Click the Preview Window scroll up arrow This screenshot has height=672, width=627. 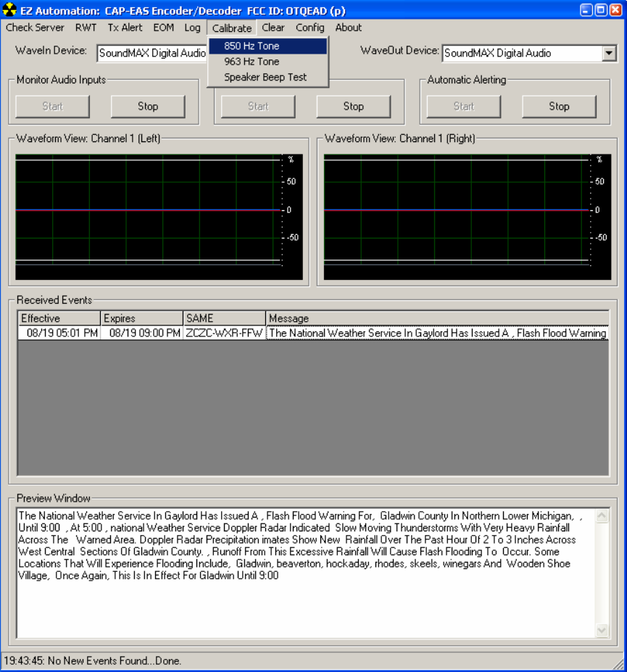click(602, 516)
